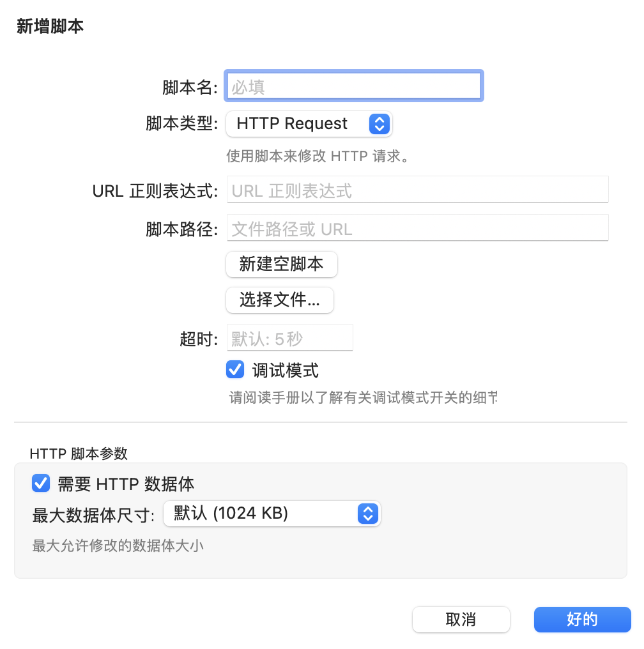Click the 脚本名 required text field

pyautogui.click(x=353, y=86)
